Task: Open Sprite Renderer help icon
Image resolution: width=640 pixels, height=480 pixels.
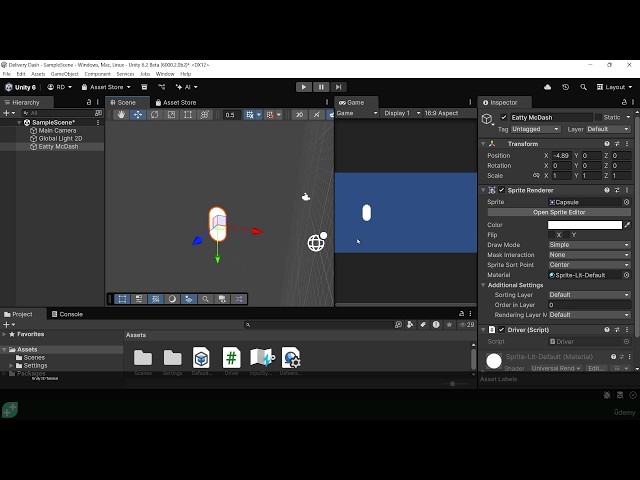Action: click(x=607, y=190)
